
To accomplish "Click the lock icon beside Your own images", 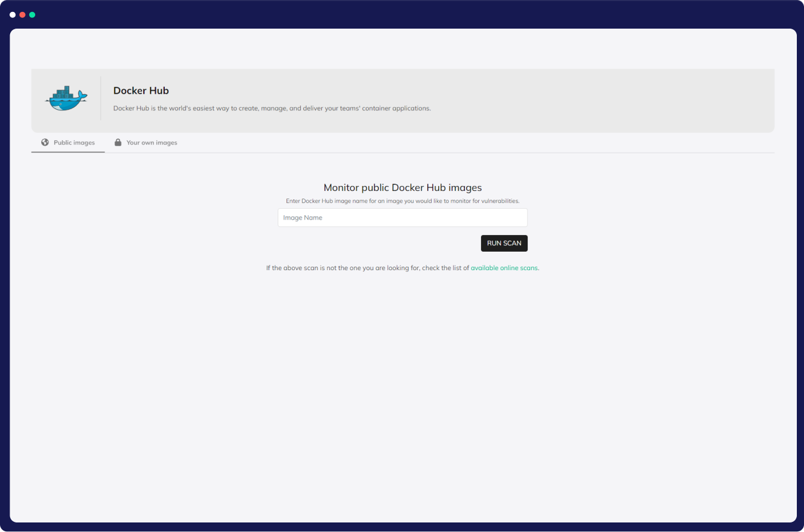I will click(x=118, y=143).
